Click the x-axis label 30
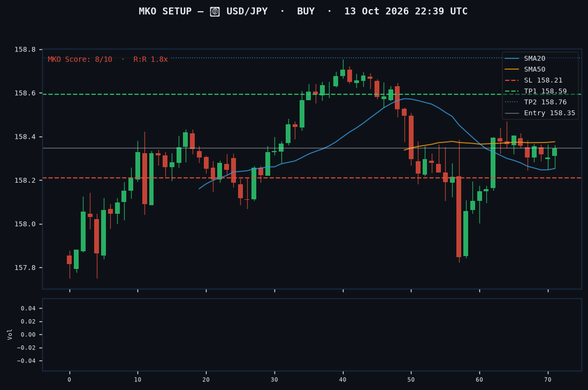Screen dimensions: 588x390 pos(274,380)
